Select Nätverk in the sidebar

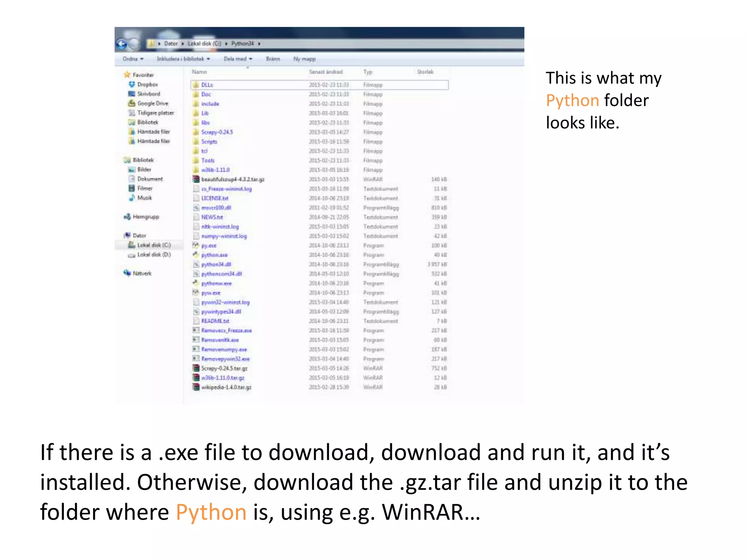pyautogui.click(x=138, y=273)
